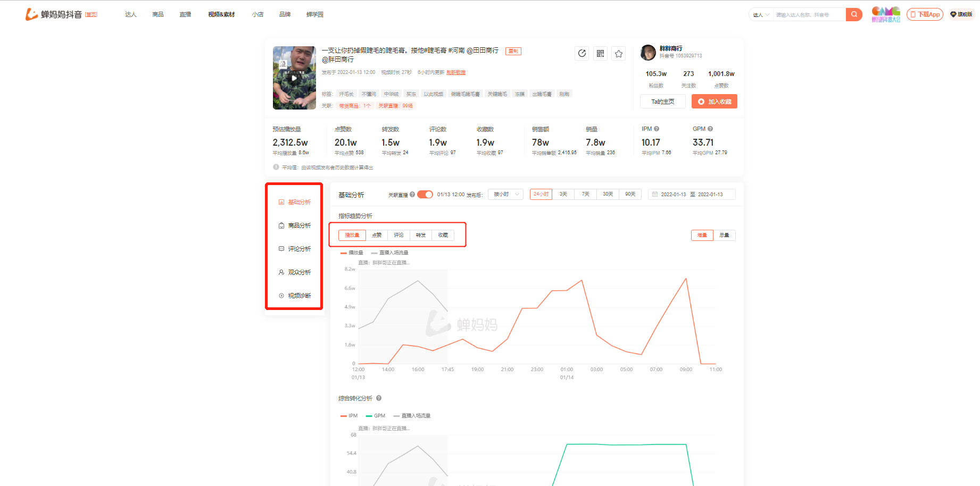The image size is (980, 486).
Task: Click the 加入收藏 button
Action: (x=715, y=102)
